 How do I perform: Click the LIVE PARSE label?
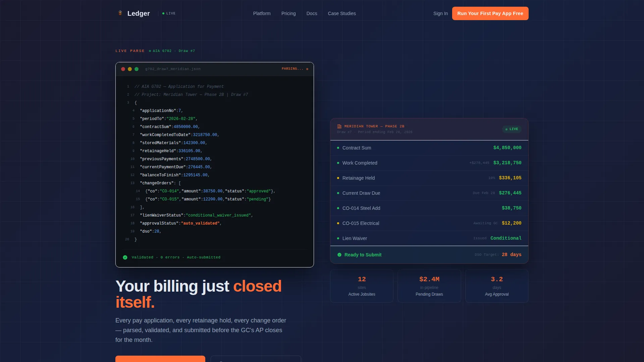point(130,51)
